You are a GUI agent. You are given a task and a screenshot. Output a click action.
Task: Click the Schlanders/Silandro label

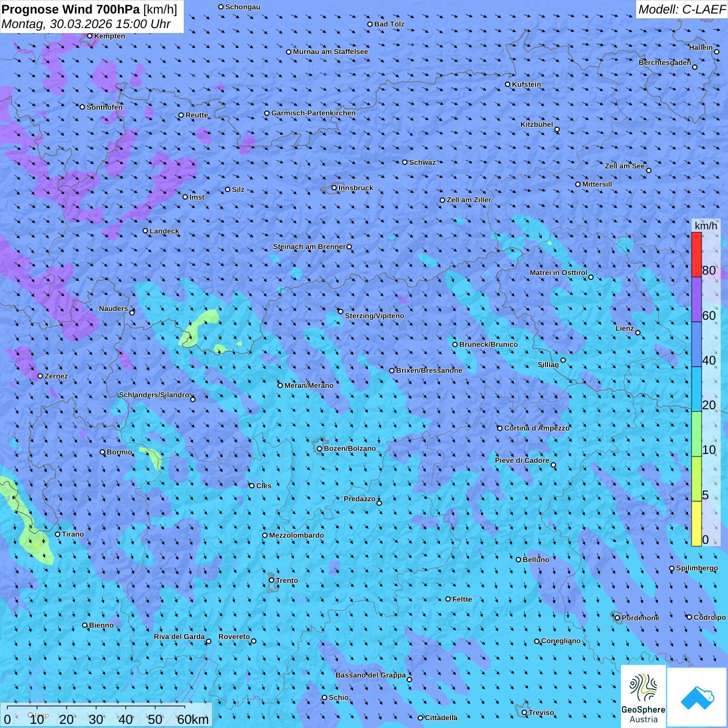[x=154, y=395]
